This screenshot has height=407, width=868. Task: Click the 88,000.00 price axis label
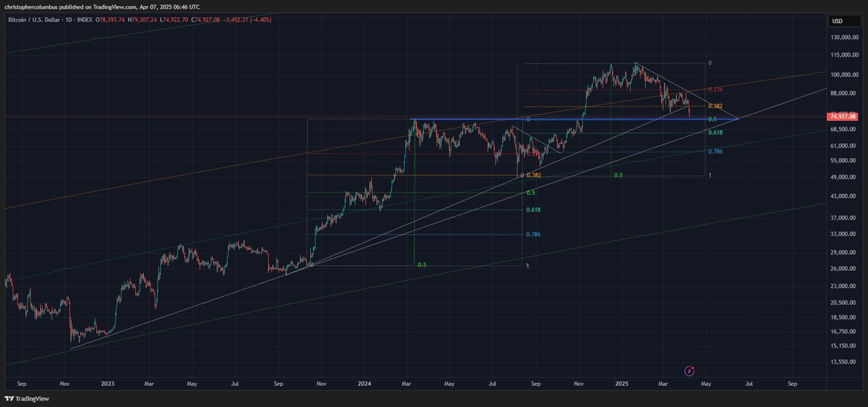[843, 92]
